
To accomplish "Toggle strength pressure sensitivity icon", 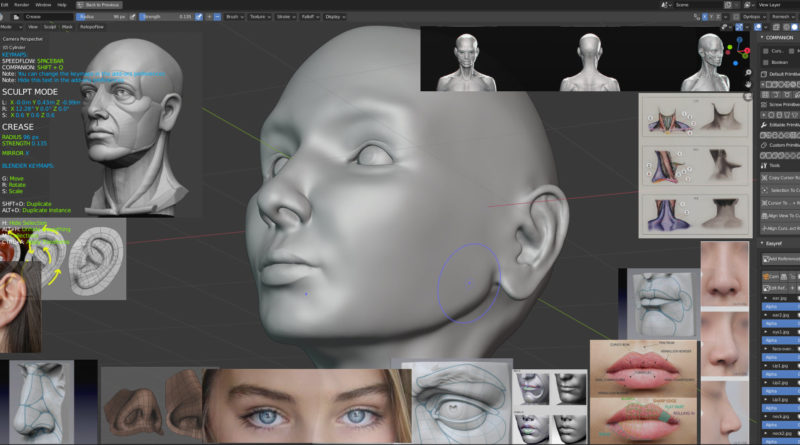I will 199,17.
